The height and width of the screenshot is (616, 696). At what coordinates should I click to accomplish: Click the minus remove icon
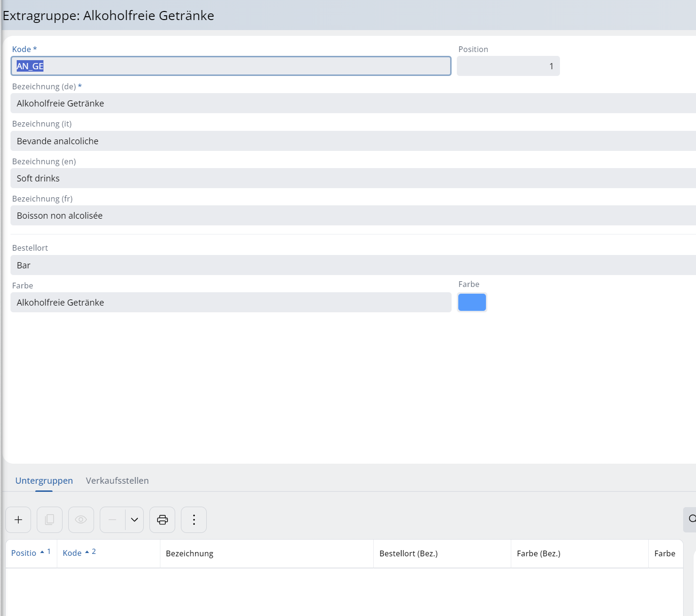[113, 520]
